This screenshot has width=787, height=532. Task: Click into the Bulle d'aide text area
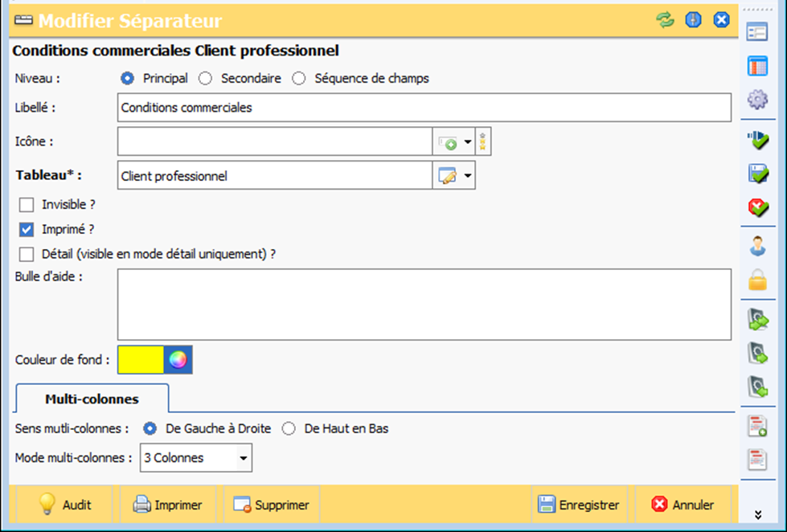[x=424, y=304]
